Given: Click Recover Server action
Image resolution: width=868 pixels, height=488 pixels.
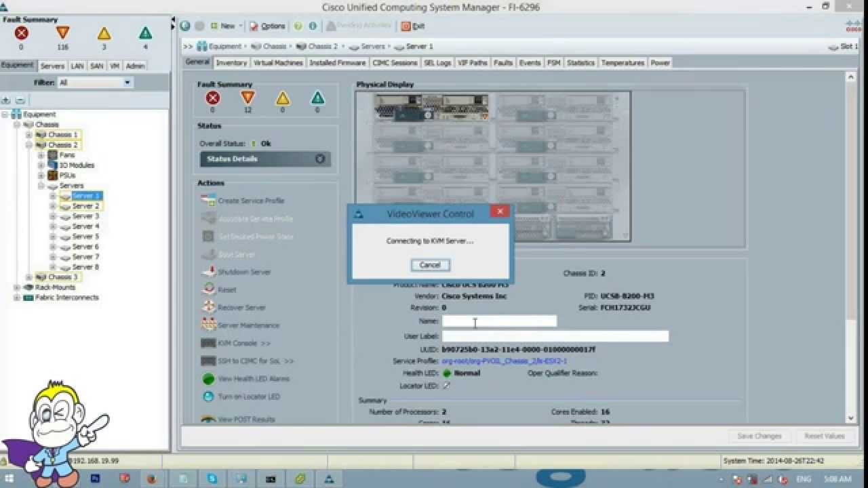Looking at the screenshot, I should pyautogui.click(x=241, y=308).
